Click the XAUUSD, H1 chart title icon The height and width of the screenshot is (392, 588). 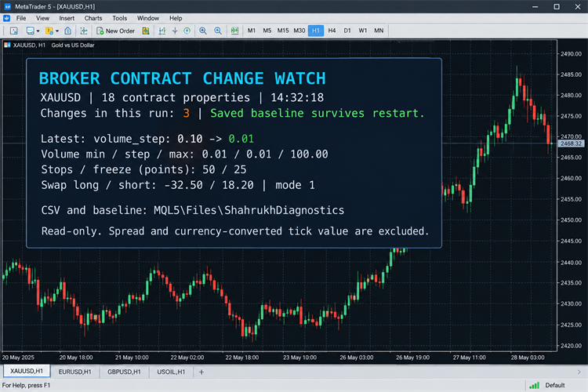[7, 45]
